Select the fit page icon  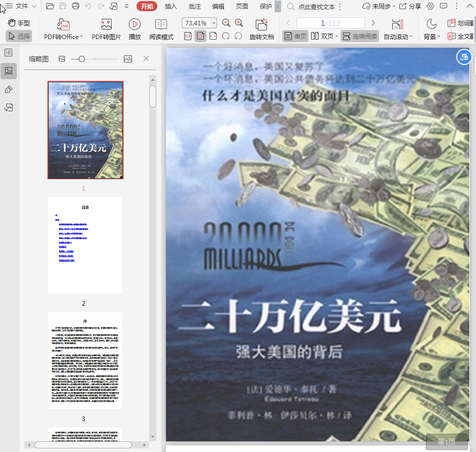tap(200, 36)
